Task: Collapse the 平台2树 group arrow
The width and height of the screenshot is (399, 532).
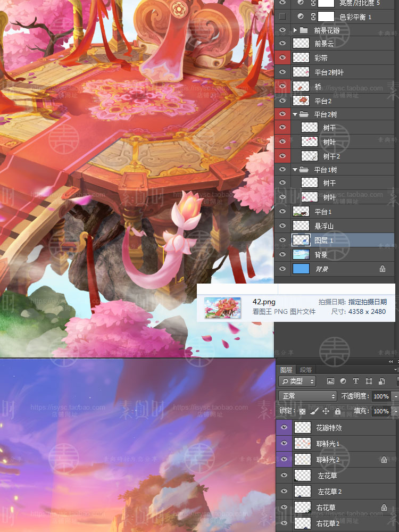Action: [x=295, y=114]
